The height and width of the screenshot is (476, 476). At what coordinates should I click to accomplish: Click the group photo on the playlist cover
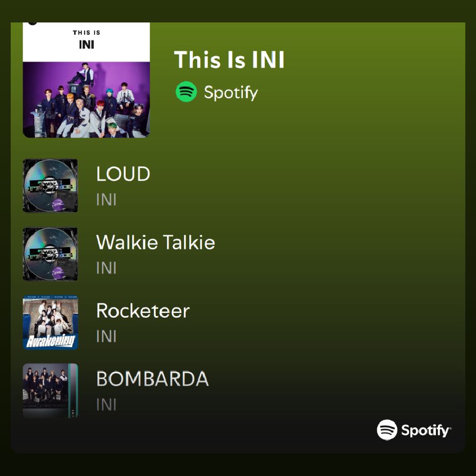coord(86,100)
